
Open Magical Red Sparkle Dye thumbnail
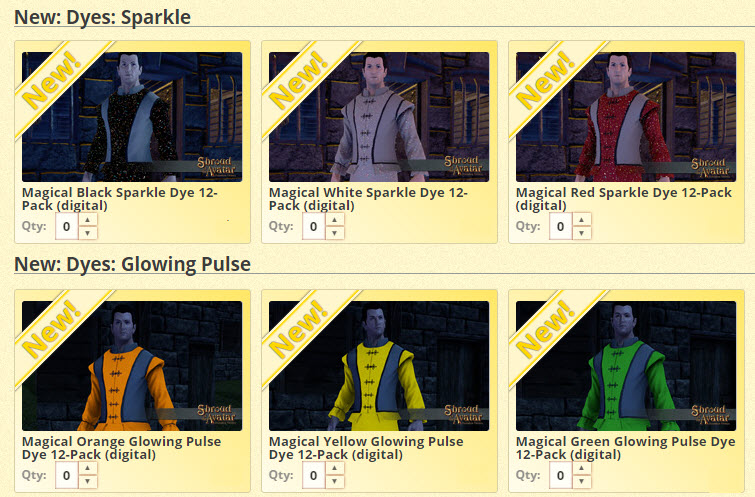(x=626, y=117)
